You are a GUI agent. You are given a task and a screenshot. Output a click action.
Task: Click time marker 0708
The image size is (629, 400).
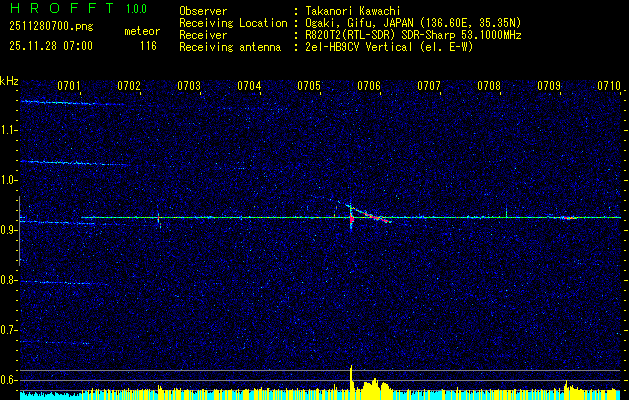[489, 86]
